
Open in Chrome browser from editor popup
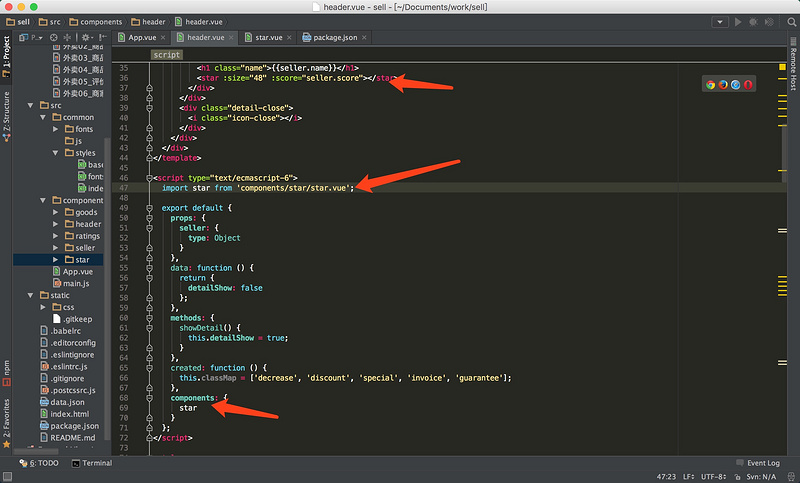[x=710, y=85]
